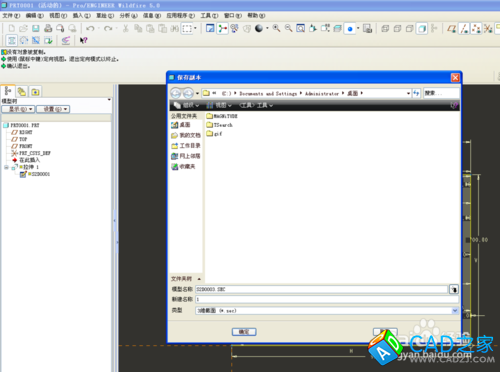The image size is (500, 372).
Task: Select 工作目录 in common folders
Action: point(186,146)
